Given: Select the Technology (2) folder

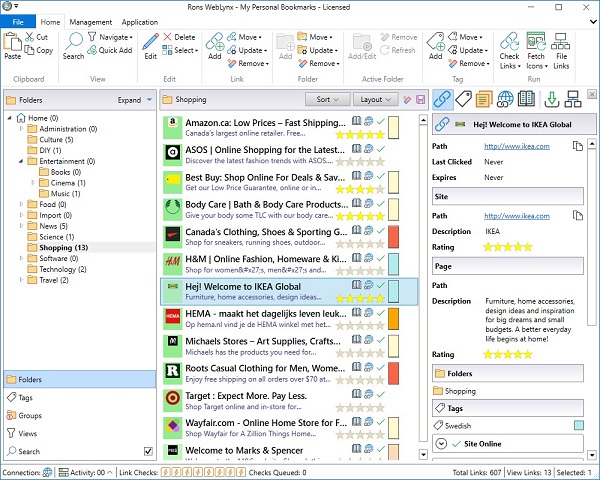Looking at the screenshot, I should tap(63, 269).
